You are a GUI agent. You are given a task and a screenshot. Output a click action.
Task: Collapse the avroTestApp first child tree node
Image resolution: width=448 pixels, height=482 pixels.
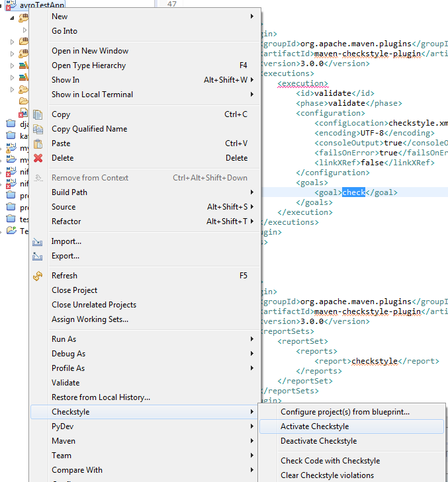(12, 18)
